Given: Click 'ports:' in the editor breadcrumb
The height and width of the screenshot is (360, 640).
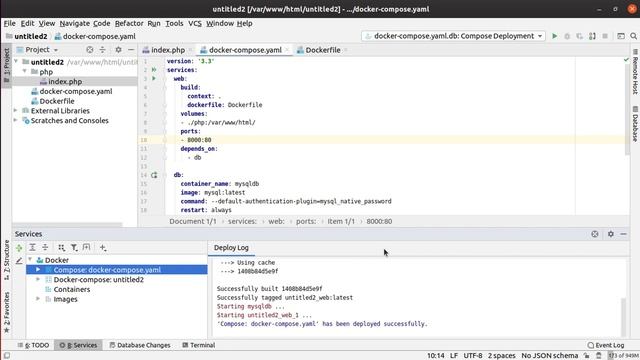Looking at the screenshot, I should coord(306,221).
